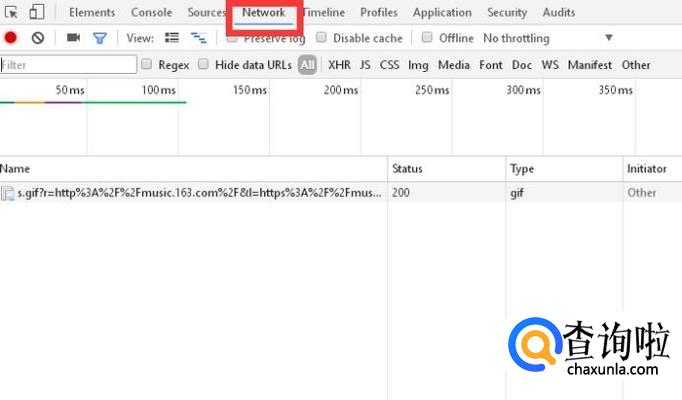Click the gif request file icon
682x400 pixels.
[x=7, y=193]
